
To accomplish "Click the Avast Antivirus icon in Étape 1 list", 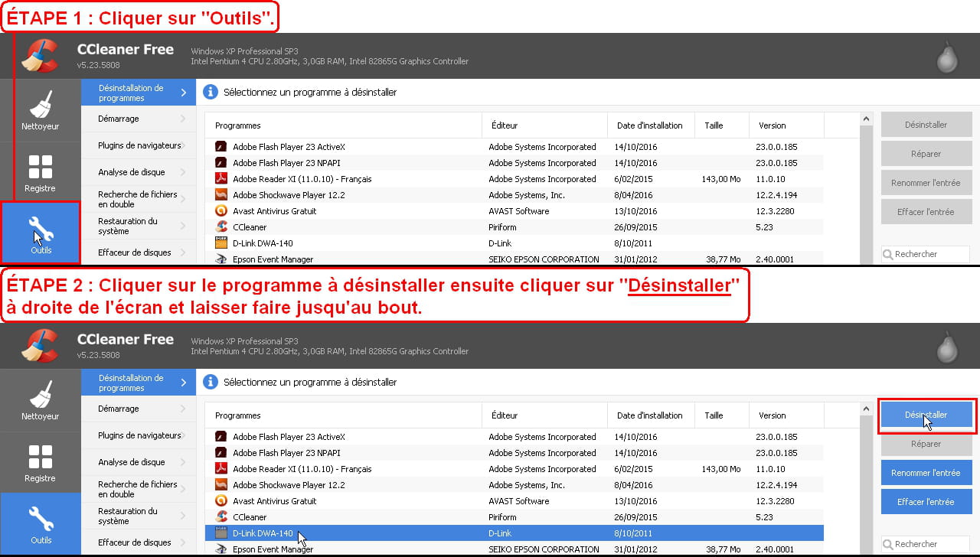I will 221,211.
